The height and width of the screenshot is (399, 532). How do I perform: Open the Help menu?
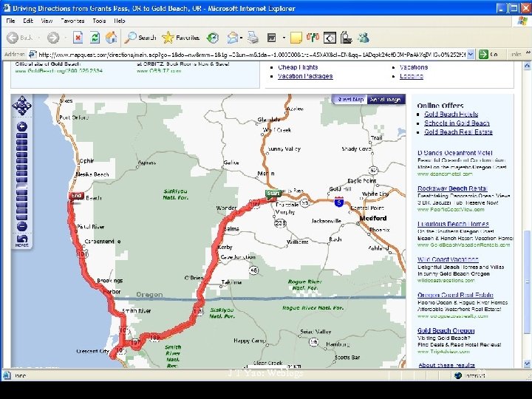120,21
